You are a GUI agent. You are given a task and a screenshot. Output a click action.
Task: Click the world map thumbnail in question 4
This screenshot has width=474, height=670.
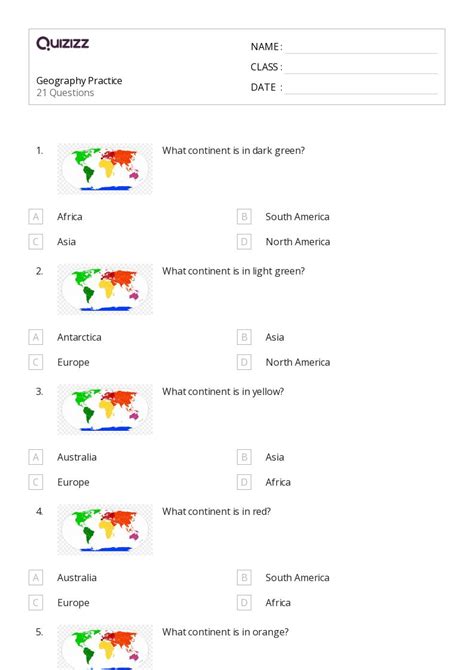pyautogui.click(x=105, y=530)
